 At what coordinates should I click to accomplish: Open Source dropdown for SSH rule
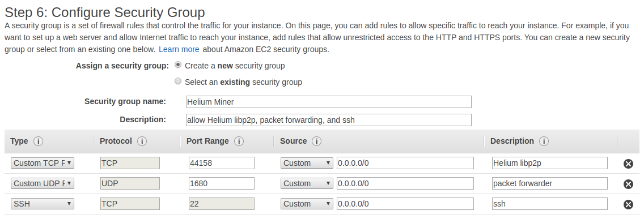[307, 203]
